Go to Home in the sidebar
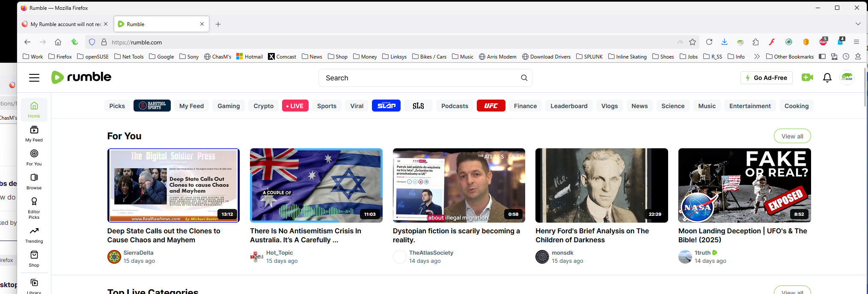868x294 pixels. 34,109
